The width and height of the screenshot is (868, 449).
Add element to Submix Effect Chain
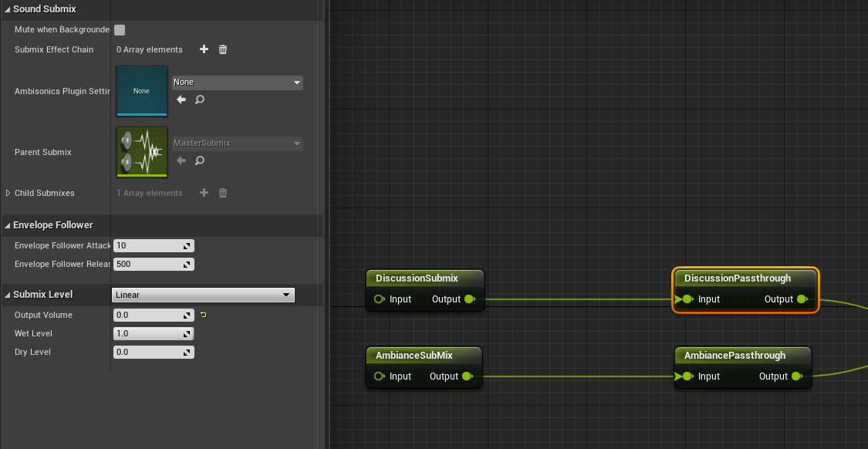coord(204,49)
